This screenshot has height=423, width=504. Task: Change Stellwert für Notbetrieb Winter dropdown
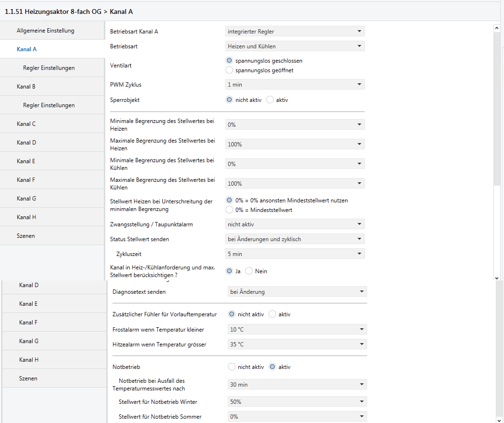tap(297, 401)
